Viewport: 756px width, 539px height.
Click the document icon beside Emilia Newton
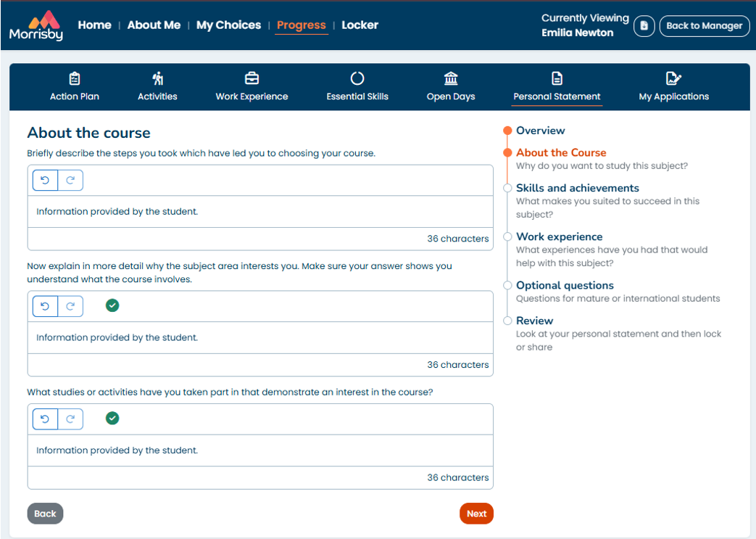point(644,25)
